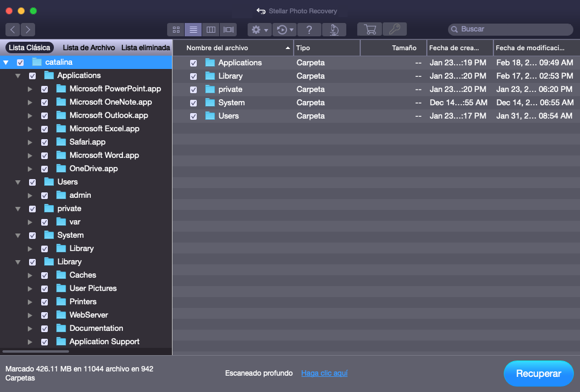Toggle the private row checkbox in file list
Viewport: 580px width, 392px height.
coord(193,90)
